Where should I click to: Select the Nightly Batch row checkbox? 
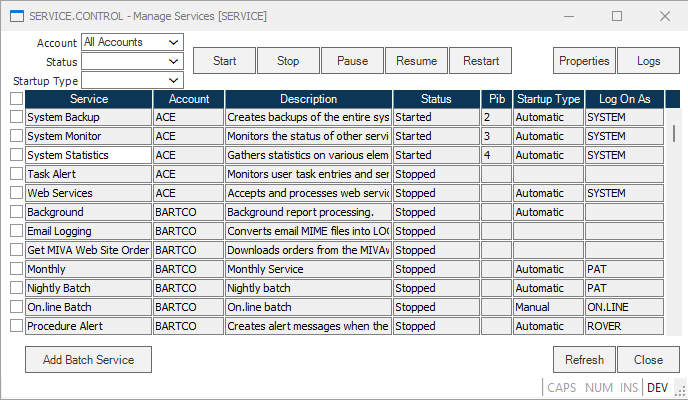(x=16, y=288)
